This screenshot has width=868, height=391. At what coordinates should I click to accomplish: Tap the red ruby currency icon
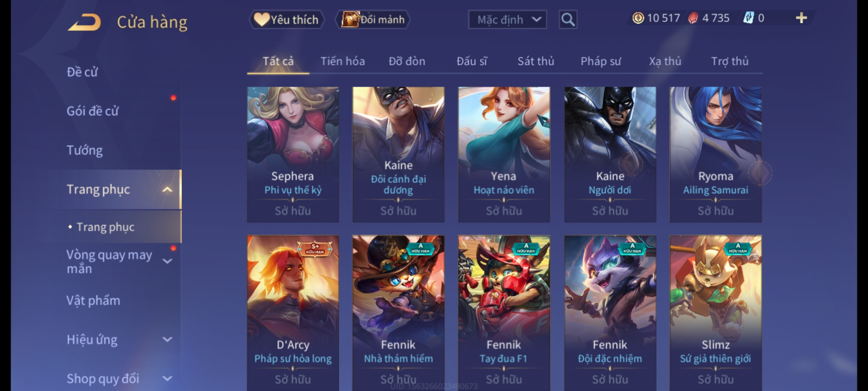693,18
